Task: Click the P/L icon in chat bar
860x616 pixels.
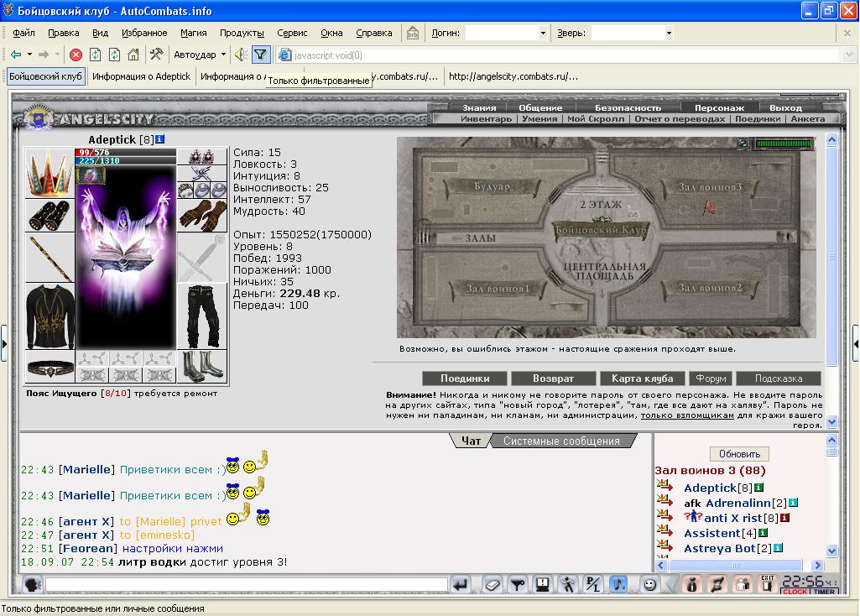Action: [593, 585]
